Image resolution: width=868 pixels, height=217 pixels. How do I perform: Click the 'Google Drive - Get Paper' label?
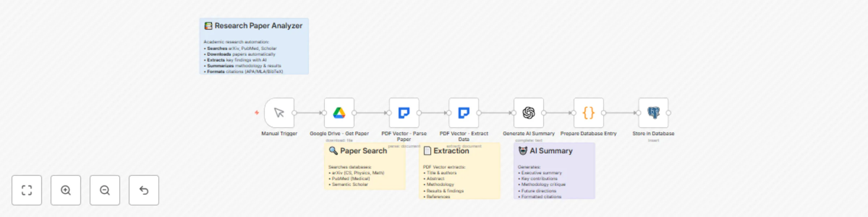pyautogui.click(x=339, y=133)
